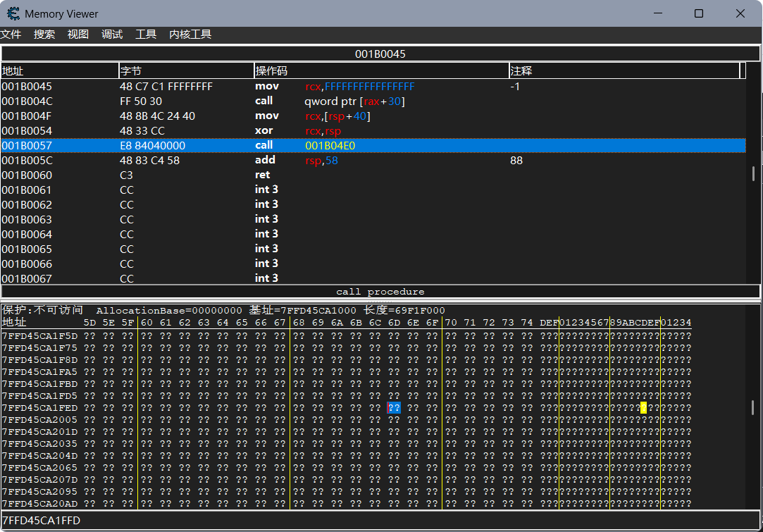
Task: Open the 调试 menu
Action: tap(112, 35)
